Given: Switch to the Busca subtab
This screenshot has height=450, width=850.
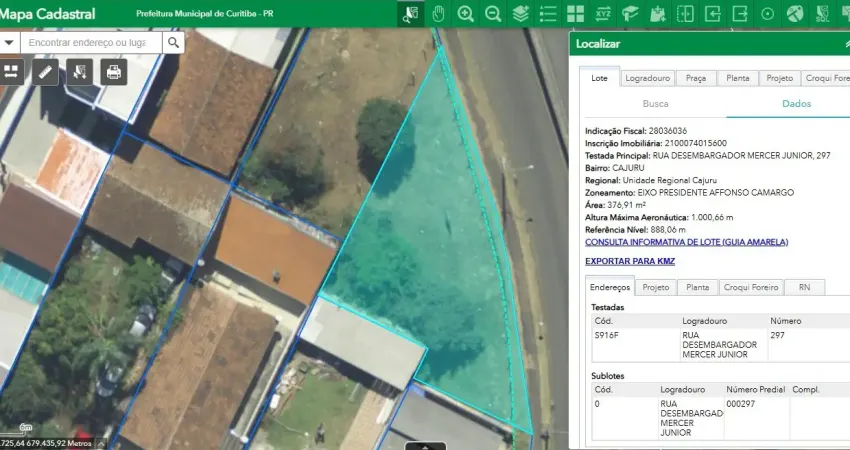Looking at the screenshot, I should pos(655,104).
